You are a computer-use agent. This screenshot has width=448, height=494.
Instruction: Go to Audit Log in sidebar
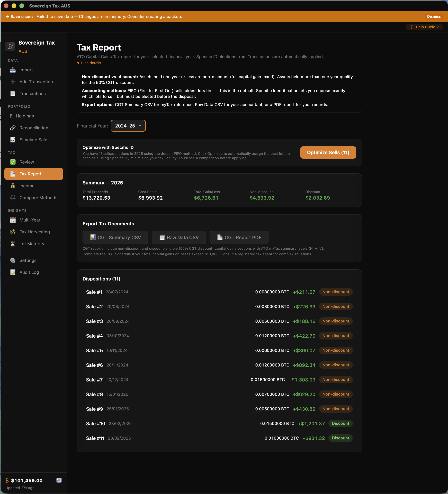coord(29,272)
